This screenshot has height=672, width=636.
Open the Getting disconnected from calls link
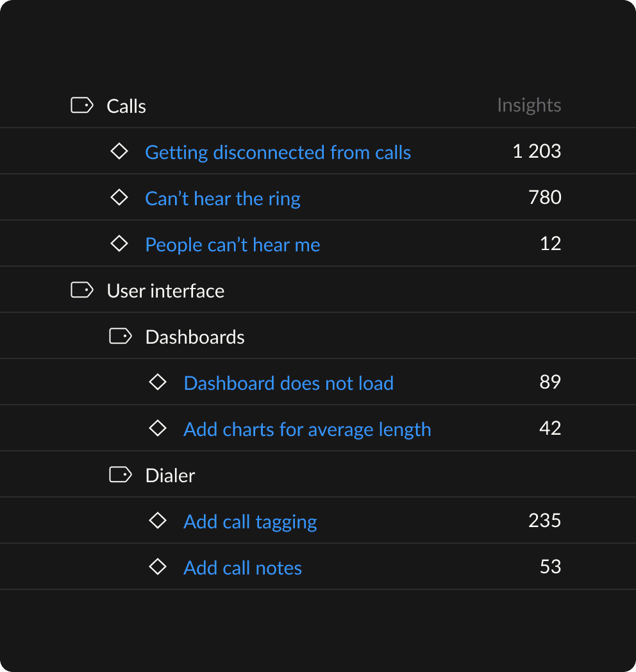tap(278, 153)
